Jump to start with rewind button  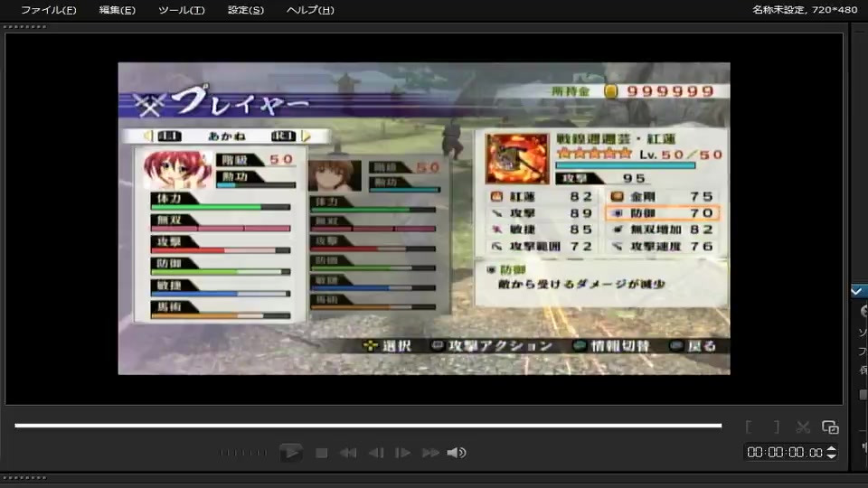pyautogui.click(x=347, y=453)
